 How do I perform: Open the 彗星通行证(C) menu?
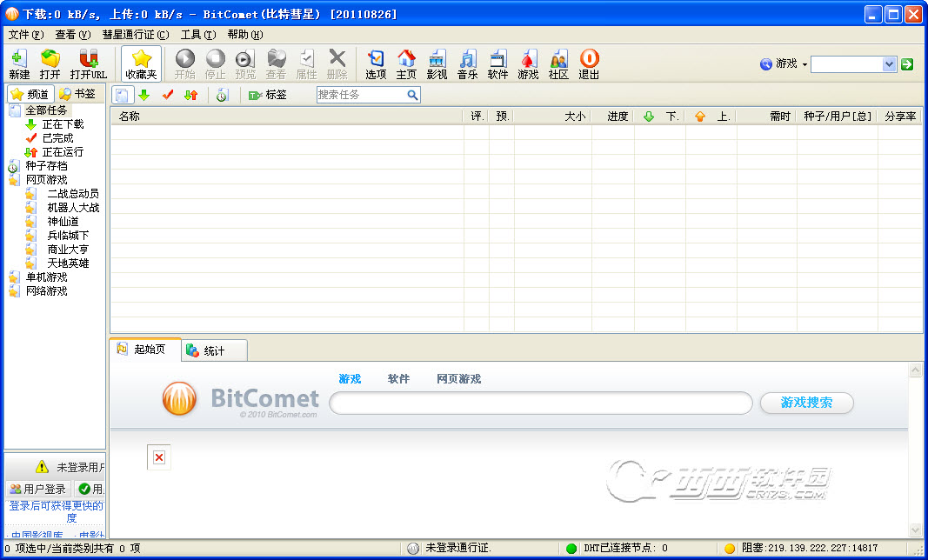[x=136, y=34]
